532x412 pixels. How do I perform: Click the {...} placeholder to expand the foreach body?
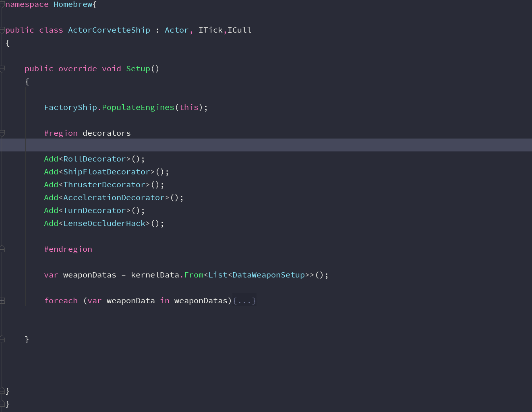point(244,300)
